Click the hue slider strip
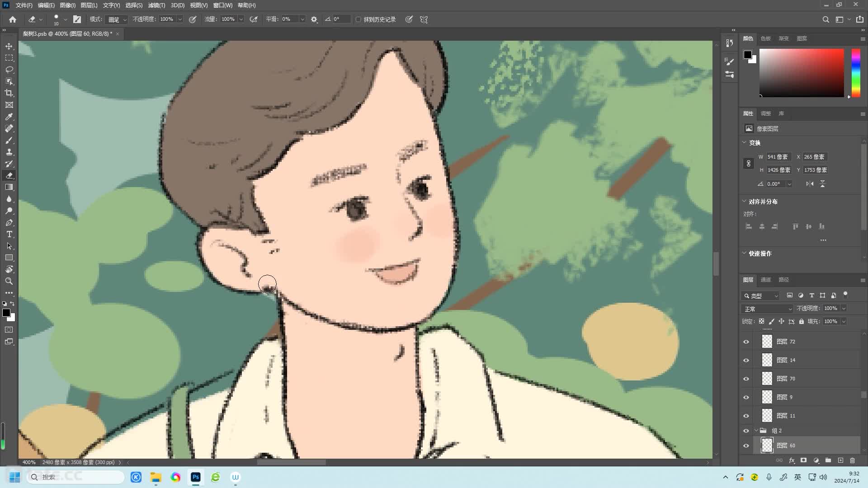Screen dimensions: 868x488 tap(856, 72)
